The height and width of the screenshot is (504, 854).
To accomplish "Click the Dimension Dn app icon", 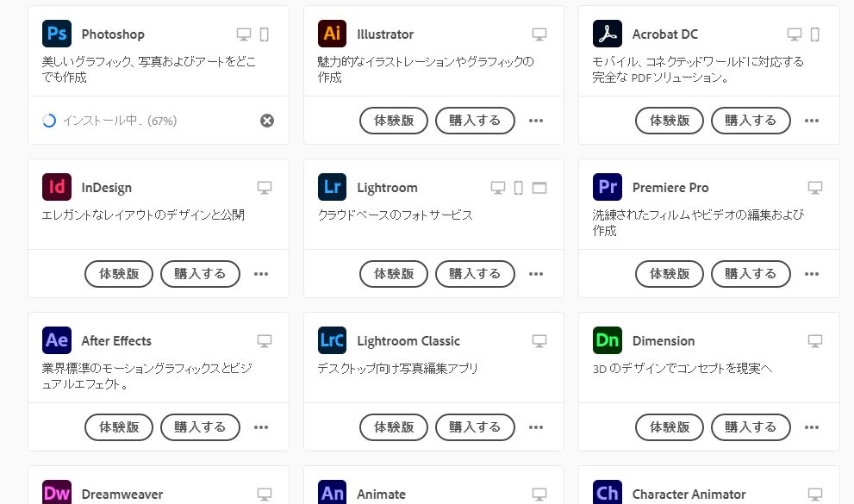I will pos(608,340).
